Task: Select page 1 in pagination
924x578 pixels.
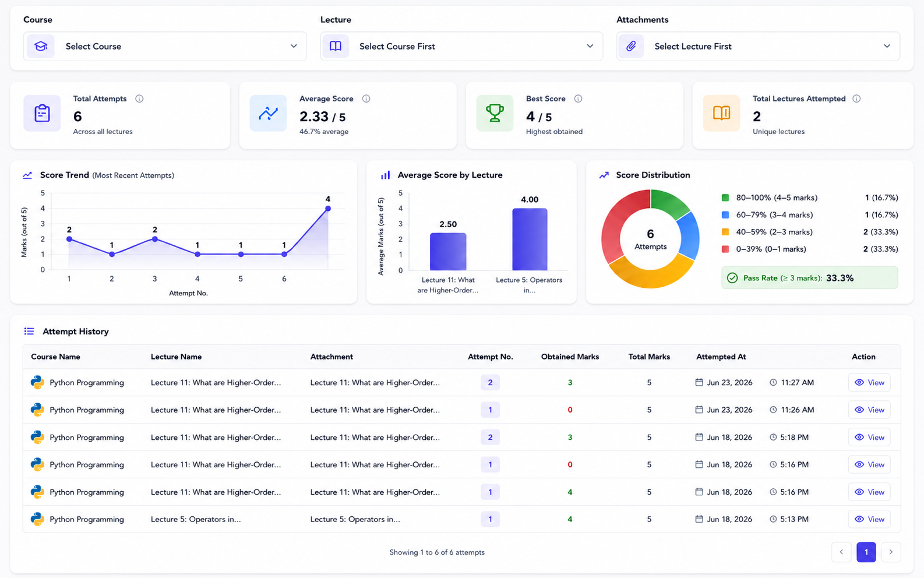Action: click(866, 552)
